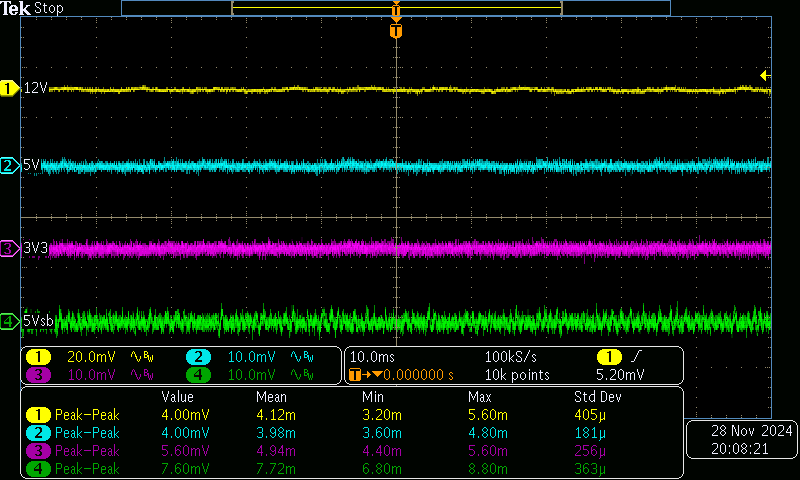Click the 20:08:21 time readout
The height and width of the screenshot is (480, 800).
pyautogui.click(x=740, y=449)
